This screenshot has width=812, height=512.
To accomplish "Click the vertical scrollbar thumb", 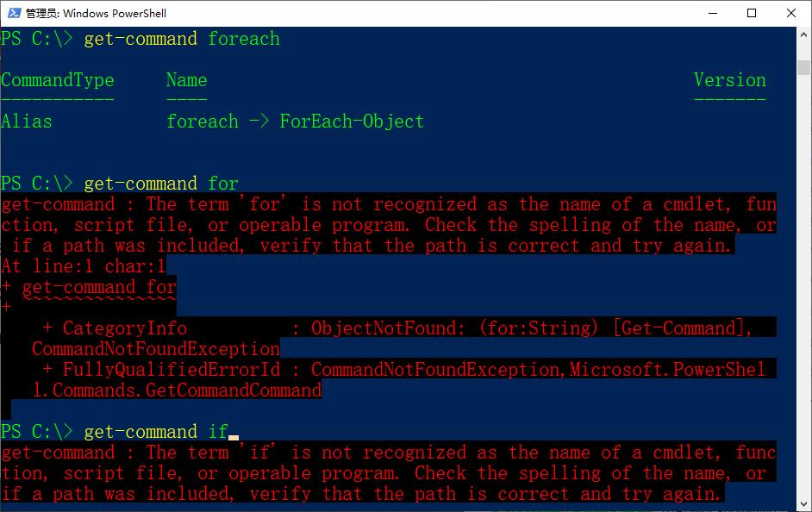I will [803, 66].
